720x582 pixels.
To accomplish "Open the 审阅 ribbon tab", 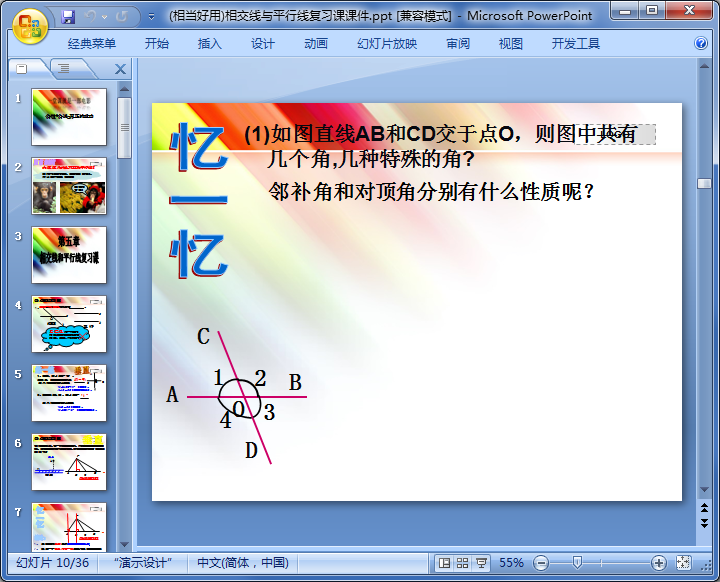I will click(458, 44).
